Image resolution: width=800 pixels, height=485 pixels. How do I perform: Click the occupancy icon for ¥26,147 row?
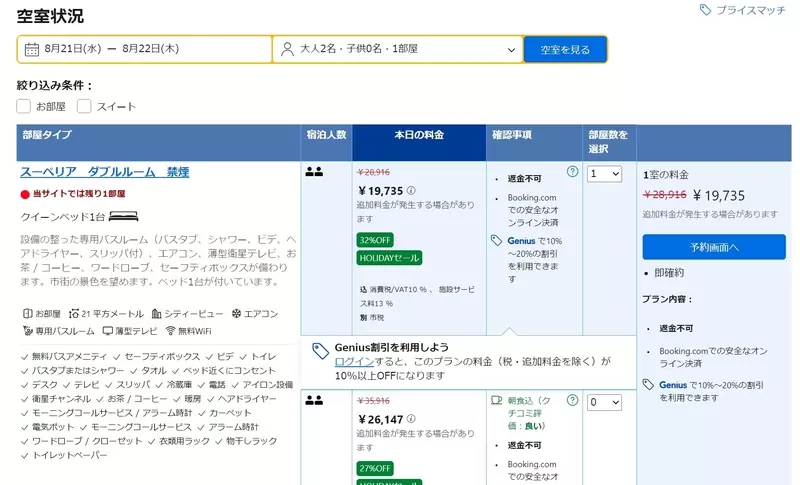coord(314,400)
